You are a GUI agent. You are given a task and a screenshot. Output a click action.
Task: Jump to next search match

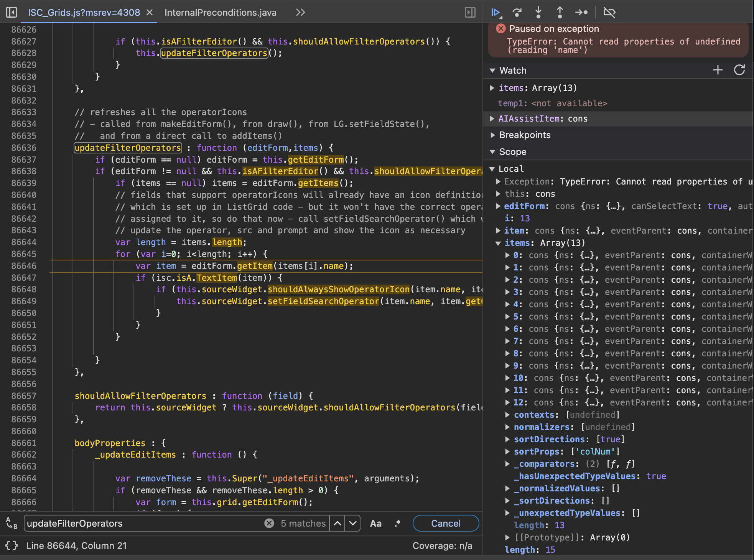coord(352,524)
